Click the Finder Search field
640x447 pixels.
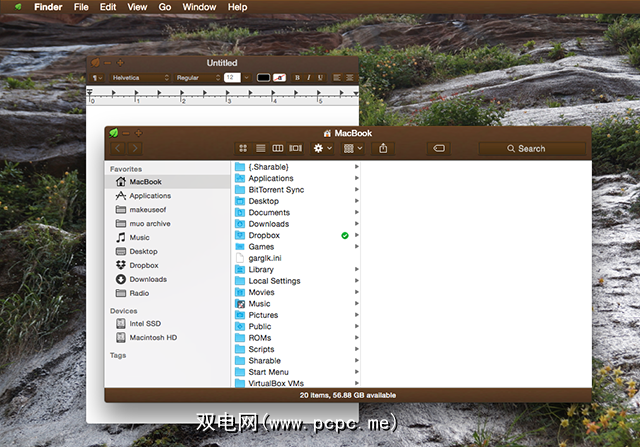point(532,149)
